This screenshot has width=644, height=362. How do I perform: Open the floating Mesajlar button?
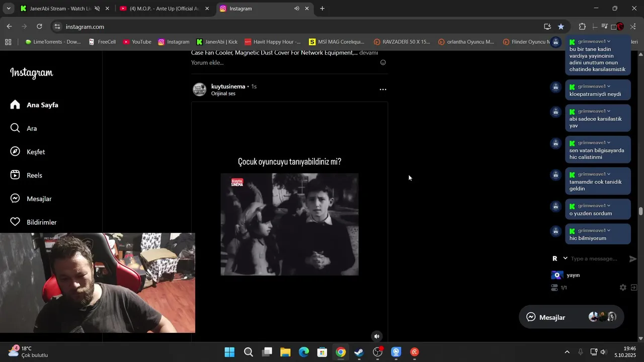tap(571, 317)
